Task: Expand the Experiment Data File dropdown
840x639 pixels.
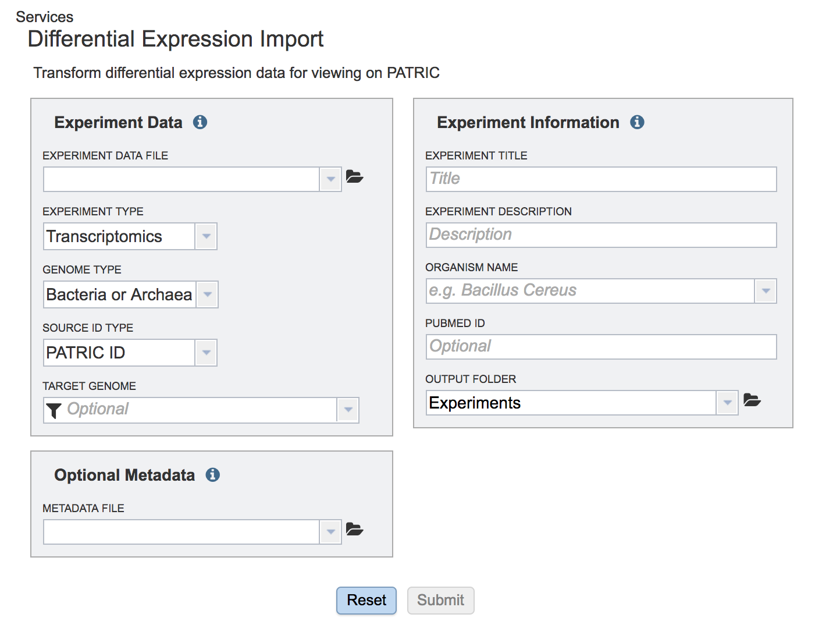Action: (330, 179)
